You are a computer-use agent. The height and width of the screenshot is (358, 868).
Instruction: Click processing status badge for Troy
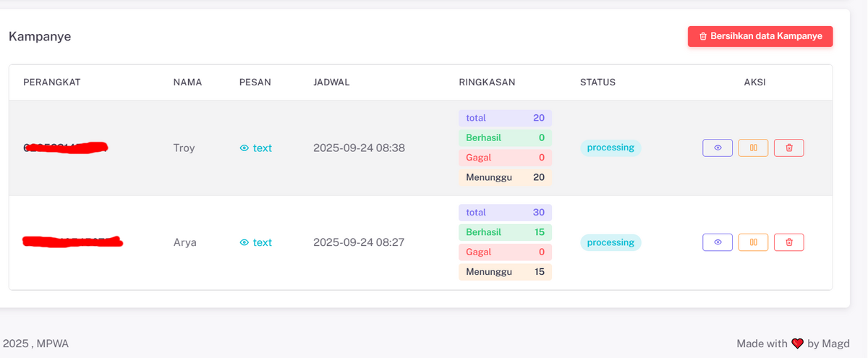(610, 148)
